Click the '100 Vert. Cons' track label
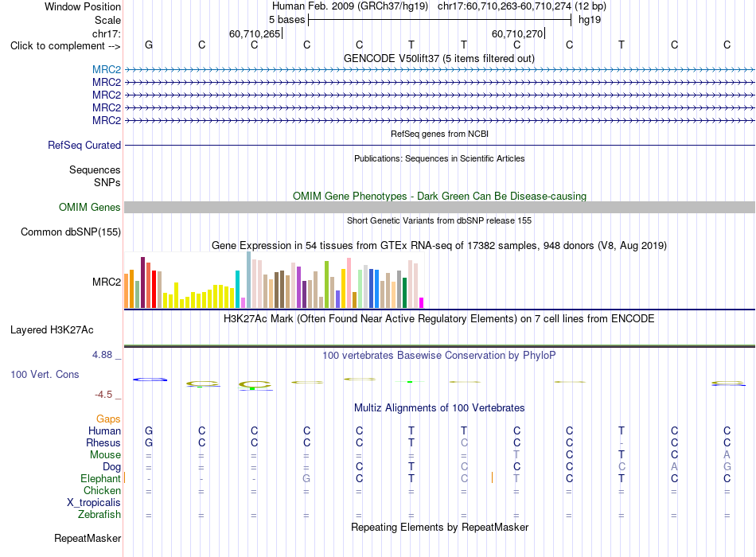756x557 pixels. click(45, 374)
